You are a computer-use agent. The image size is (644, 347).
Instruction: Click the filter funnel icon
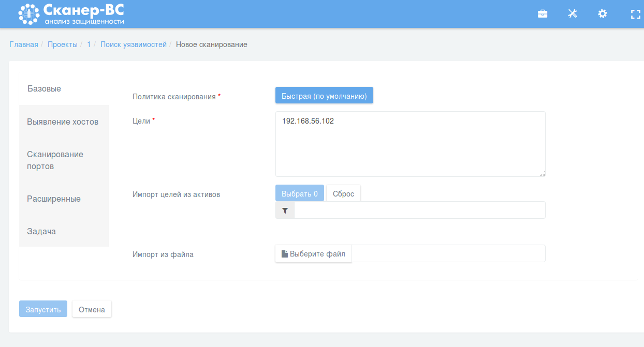[x=285, y=210]
